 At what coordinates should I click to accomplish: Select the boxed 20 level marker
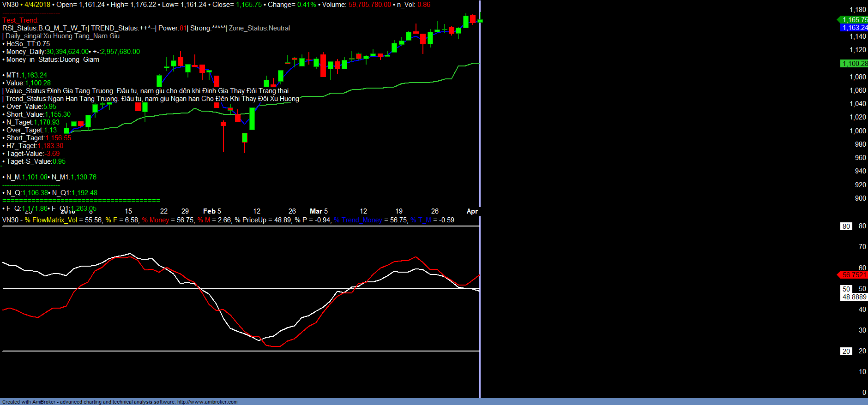(x=846, y=351)
